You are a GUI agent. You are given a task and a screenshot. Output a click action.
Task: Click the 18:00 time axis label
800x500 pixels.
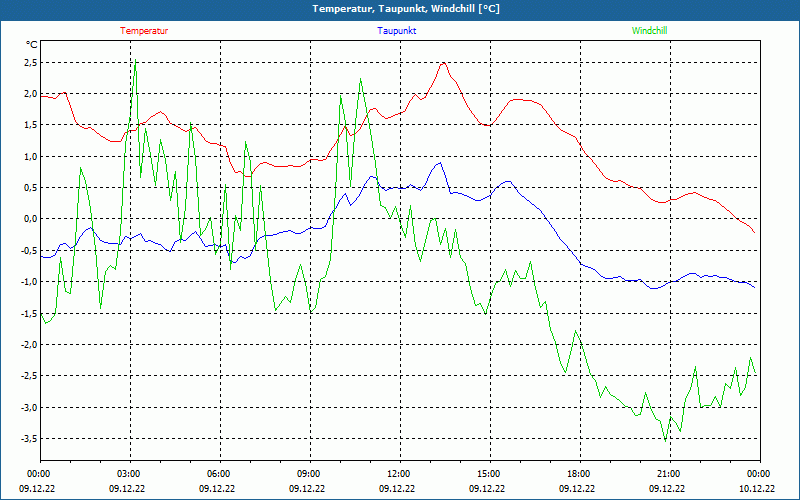581,474
